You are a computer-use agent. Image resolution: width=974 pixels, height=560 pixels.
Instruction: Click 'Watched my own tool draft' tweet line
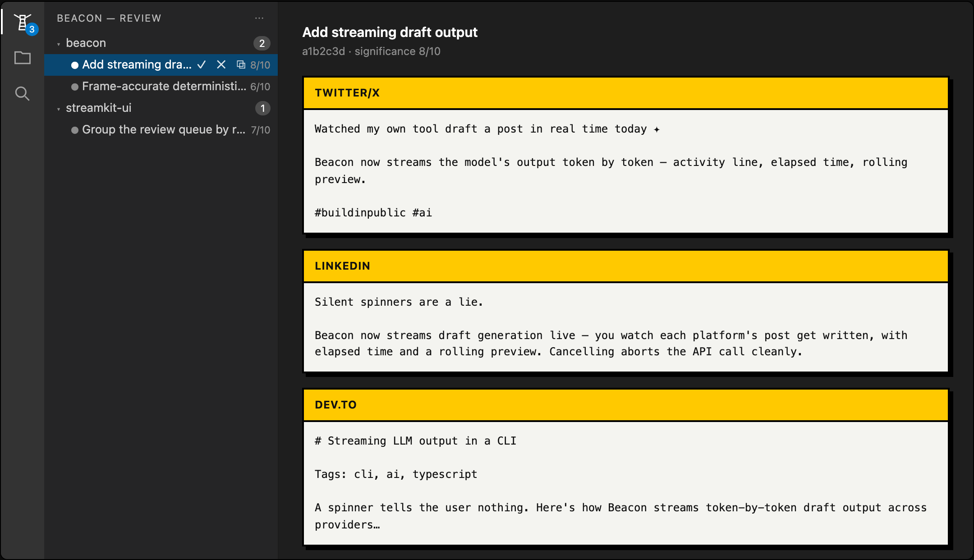coord(487,129)
